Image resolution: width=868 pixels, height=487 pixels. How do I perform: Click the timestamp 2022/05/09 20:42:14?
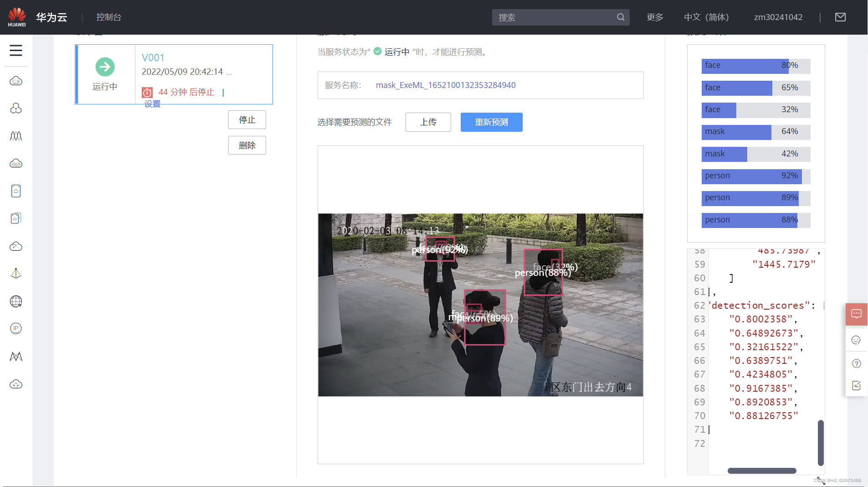pyautogui.click(x=182, y=72)
